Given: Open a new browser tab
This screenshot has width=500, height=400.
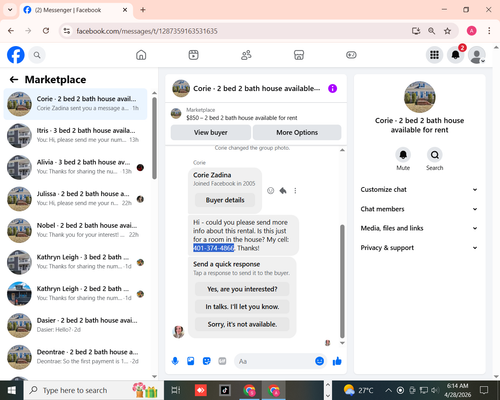Looking at the screenshot, I should pos(143,10).
